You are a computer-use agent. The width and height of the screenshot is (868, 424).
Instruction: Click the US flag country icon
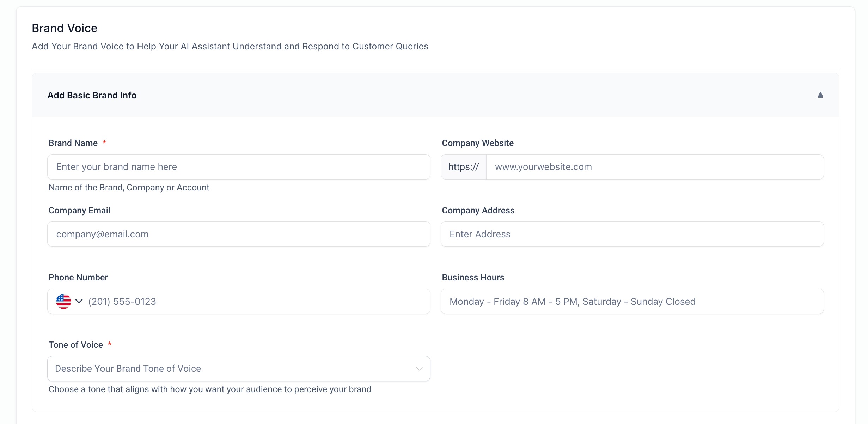click(x=63, y=301)
